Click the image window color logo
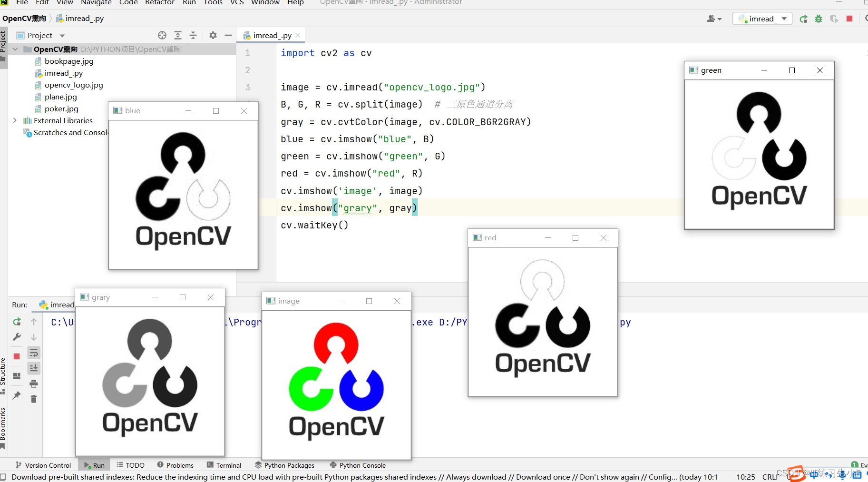 (336, 381)
